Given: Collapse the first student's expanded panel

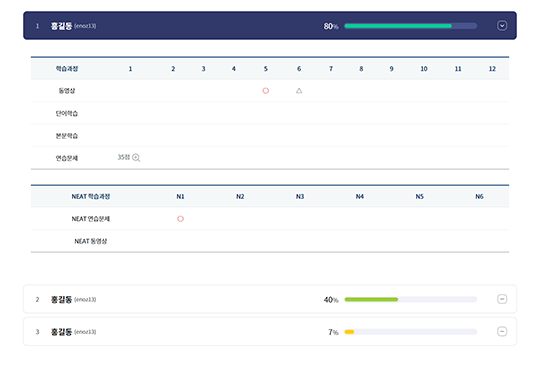Looking at the screenshot, I should click(502, 25).
